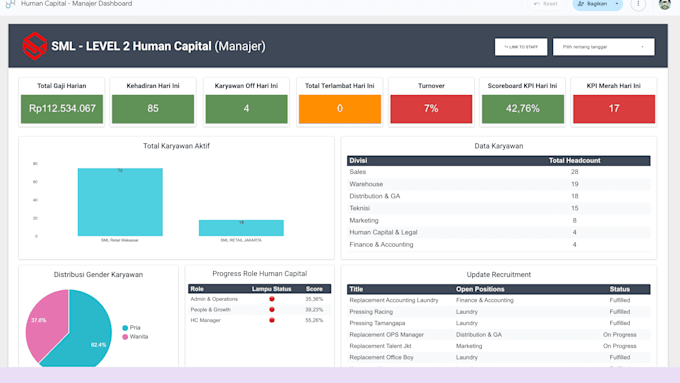This screenshot has height=383, width=680.
Task: Select the Replacement OPS Manager row
Action: coord(499,335)
